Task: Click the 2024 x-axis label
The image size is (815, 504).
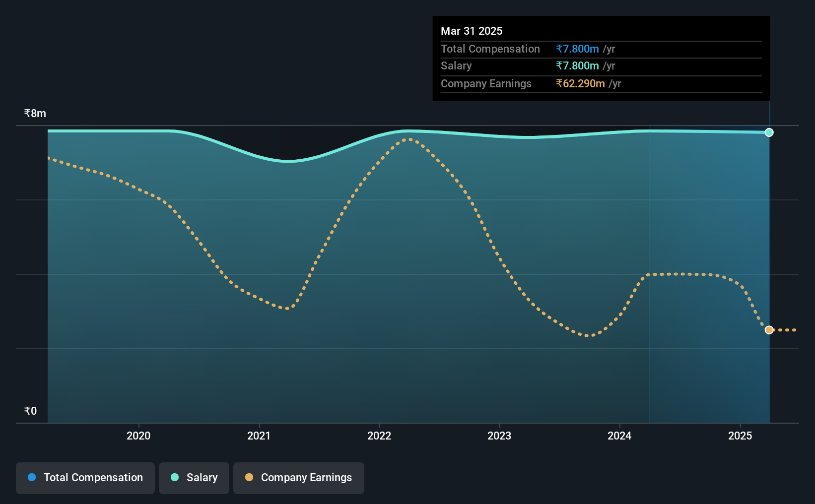Action: point(619,436)
